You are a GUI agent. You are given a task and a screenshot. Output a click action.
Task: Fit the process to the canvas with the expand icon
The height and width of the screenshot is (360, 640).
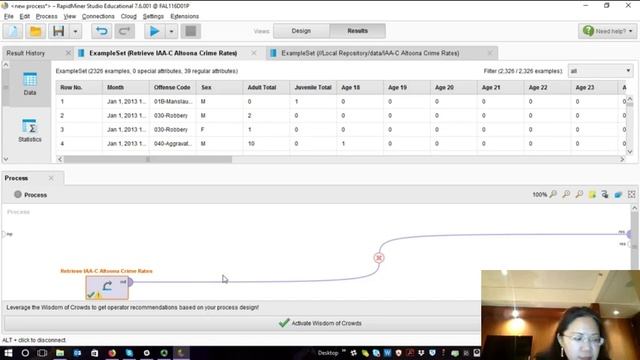click(x=631, y=195)
